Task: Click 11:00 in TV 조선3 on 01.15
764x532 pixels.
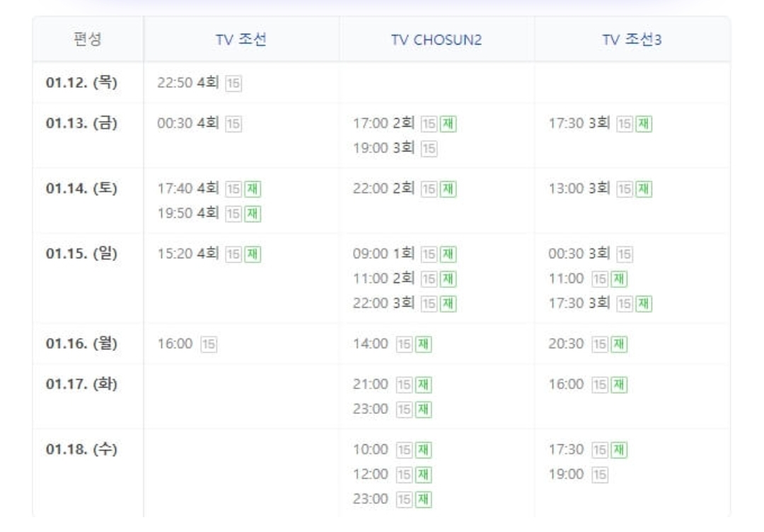Action: click(x=566, y=279)
